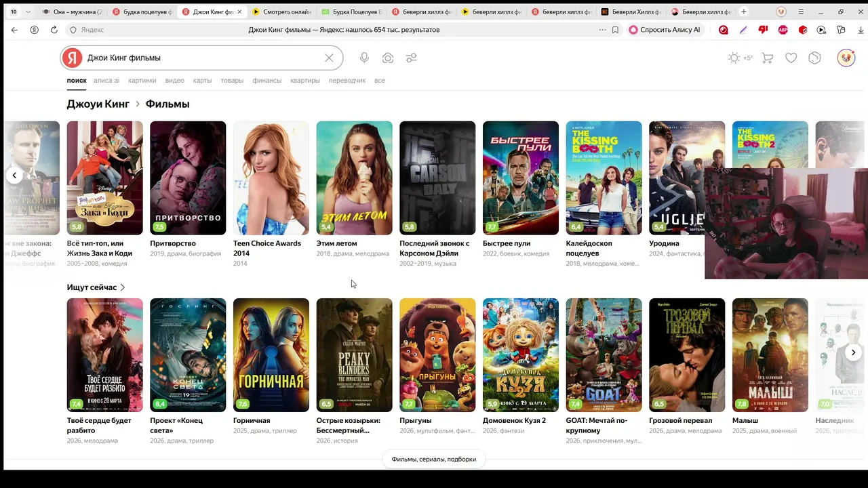Click the red Yandex logo in search box
868x488 pixels.
pyautogui.click(x=72, y=58)
